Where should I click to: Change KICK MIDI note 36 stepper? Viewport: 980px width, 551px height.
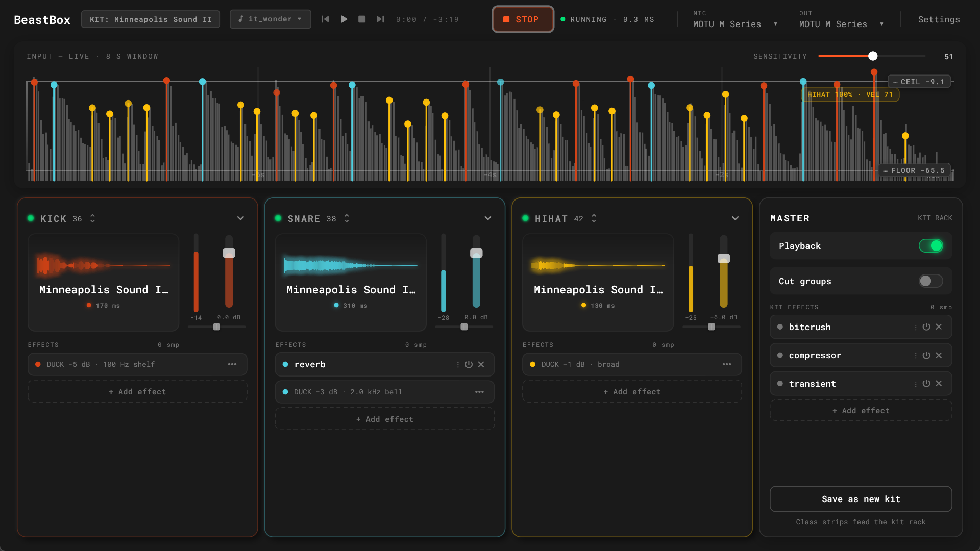[x=92, y=218]
